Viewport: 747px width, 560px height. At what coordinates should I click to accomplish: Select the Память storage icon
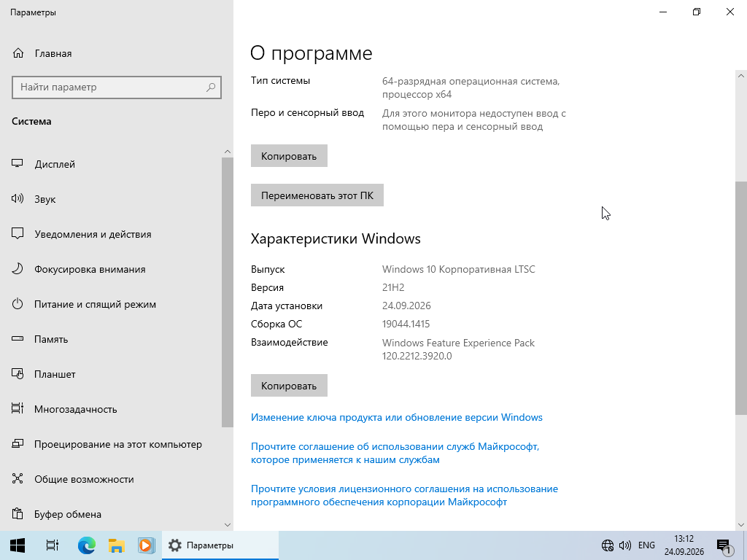coord(18,339)
